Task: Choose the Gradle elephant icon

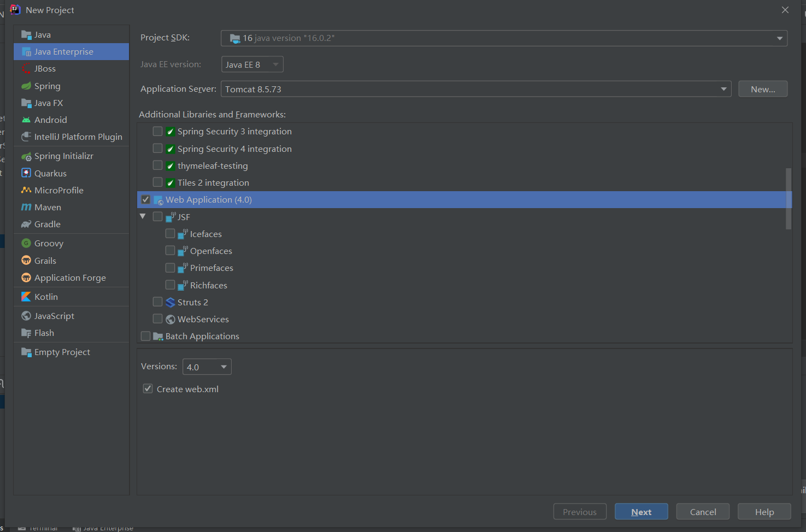Action: coord(26,224)
